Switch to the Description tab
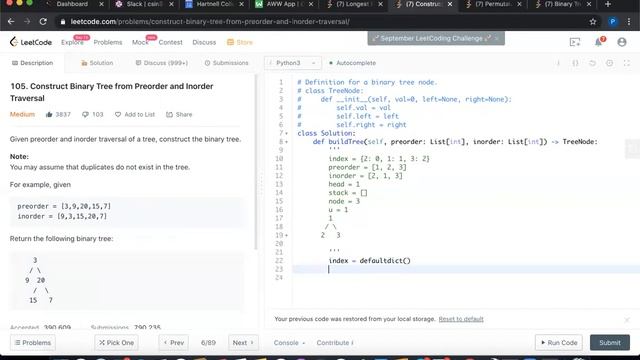This screenshot has height=360, width=640. point(33,63)
